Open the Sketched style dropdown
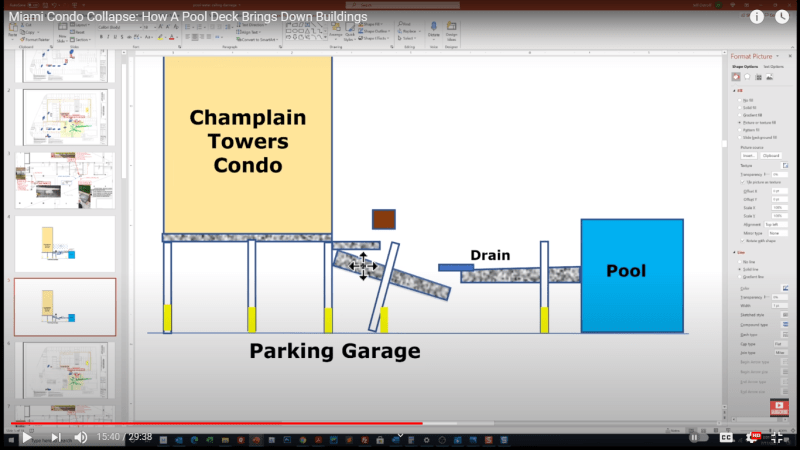Viewport: 800px width, 450px height. pyautogui.click(x=785, y=315)
